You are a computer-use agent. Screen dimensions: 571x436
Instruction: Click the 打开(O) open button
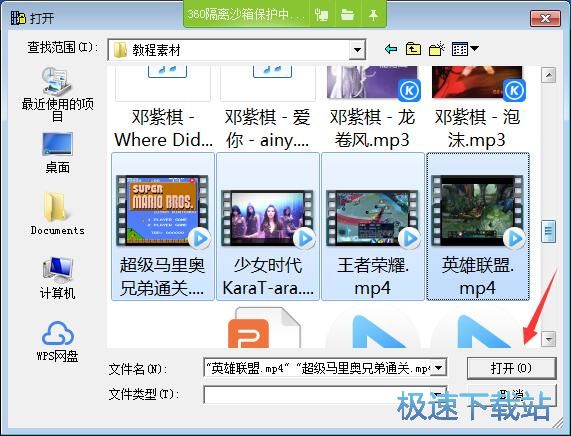[511, 368]
